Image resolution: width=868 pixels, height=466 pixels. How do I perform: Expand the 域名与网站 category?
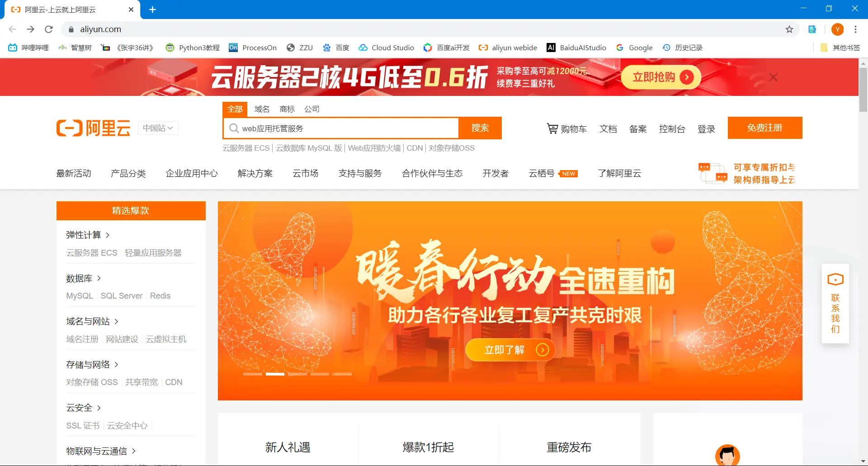coord(92,321)
